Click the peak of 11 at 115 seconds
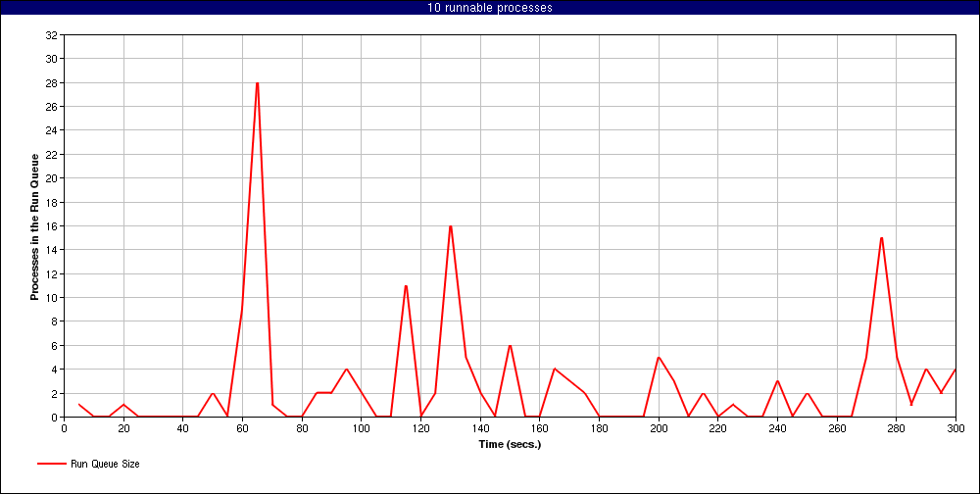This screenshot has height=494, width=980. click(x=406, y=286)
